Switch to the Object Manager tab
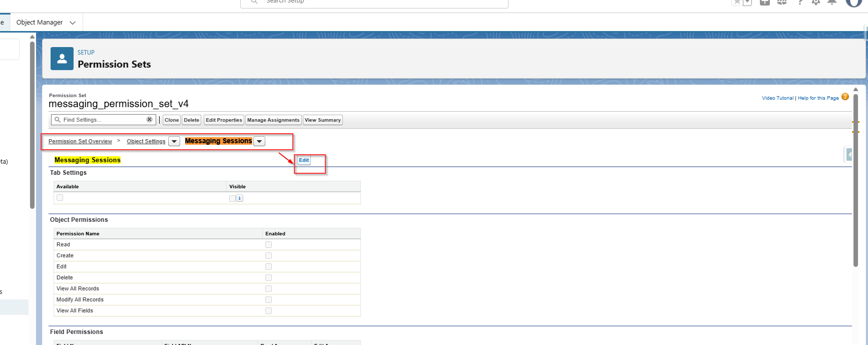This screenshot has height=345, width=868. pos(40,23)
